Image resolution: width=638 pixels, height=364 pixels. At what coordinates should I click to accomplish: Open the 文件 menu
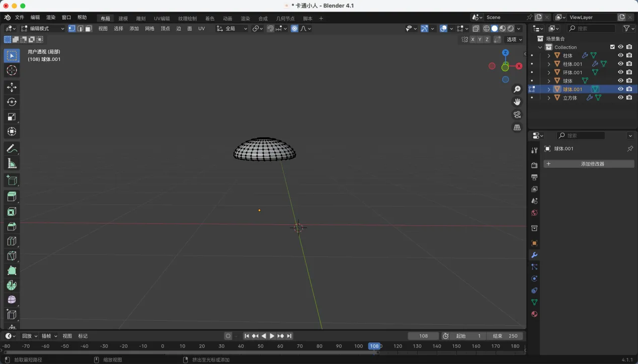click(x=20, y=17)
